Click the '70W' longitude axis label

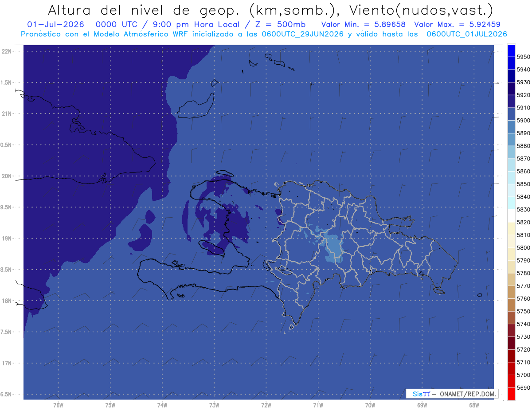(x=370, y=405)
